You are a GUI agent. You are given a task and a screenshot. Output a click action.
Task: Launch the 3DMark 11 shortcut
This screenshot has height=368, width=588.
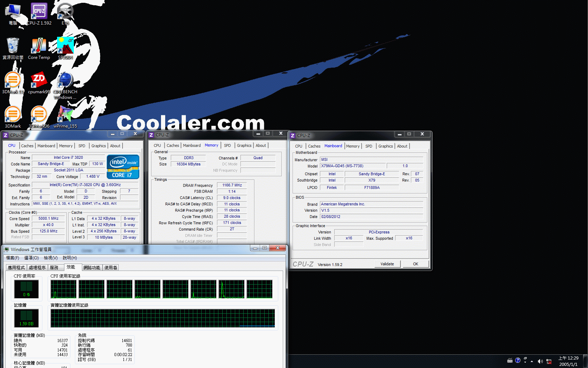(x=13, y=83)
